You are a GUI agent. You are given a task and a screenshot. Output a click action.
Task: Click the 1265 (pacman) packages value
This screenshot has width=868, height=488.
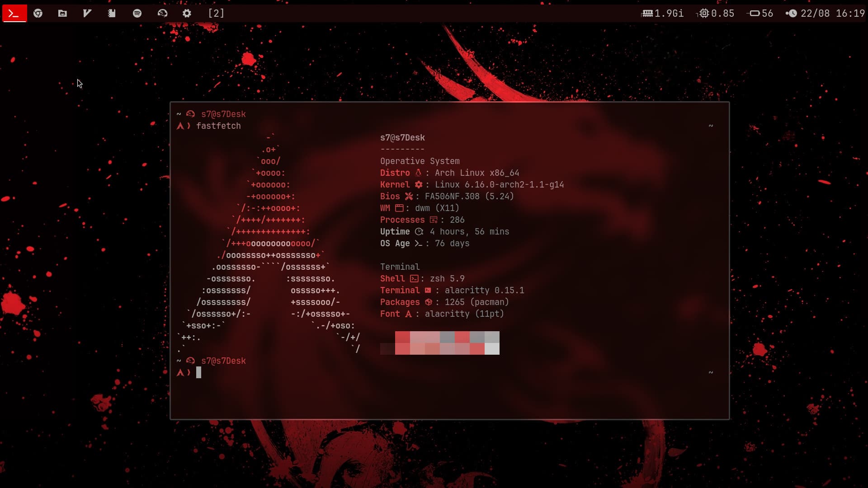tap(477, 302)
